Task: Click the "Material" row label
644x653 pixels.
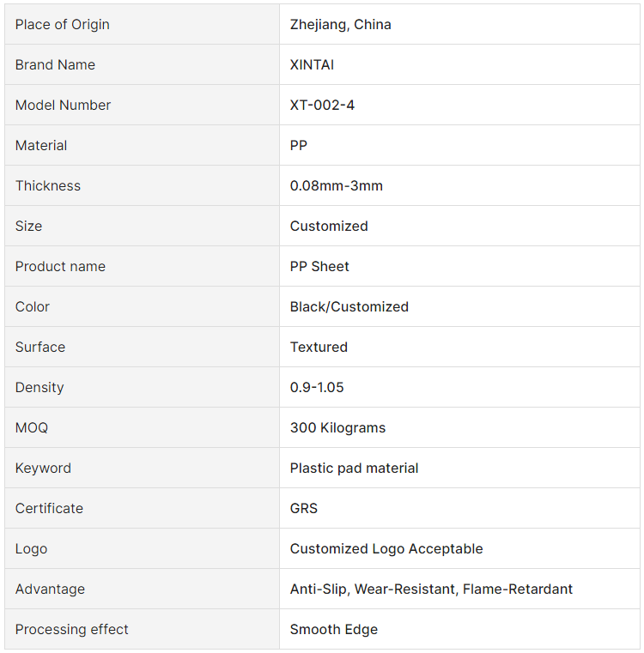Action: tap(41, 145)
